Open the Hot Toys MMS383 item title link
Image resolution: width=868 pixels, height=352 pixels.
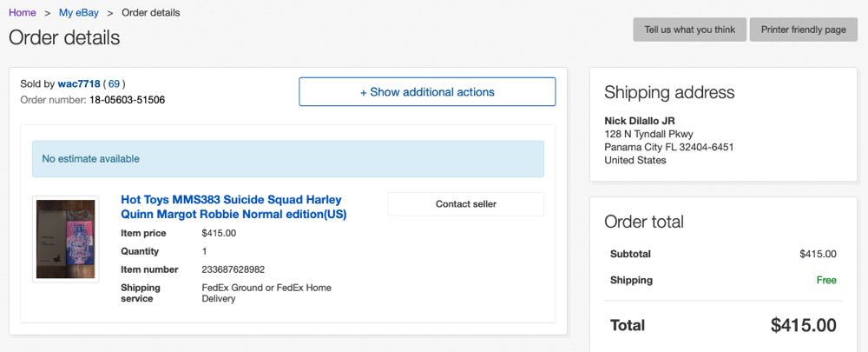click(233, 207)
